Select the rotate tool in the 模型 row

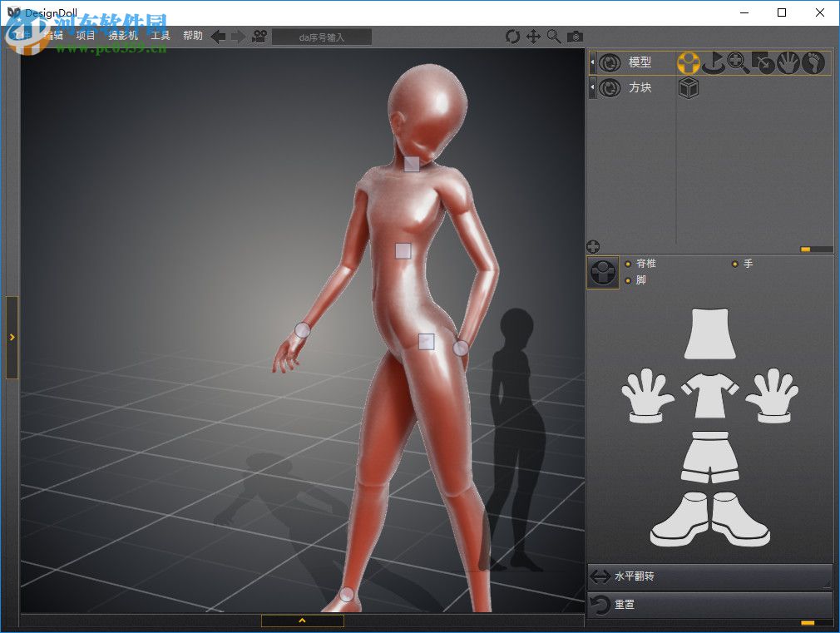pyautogui.click(x=714, y=63)
